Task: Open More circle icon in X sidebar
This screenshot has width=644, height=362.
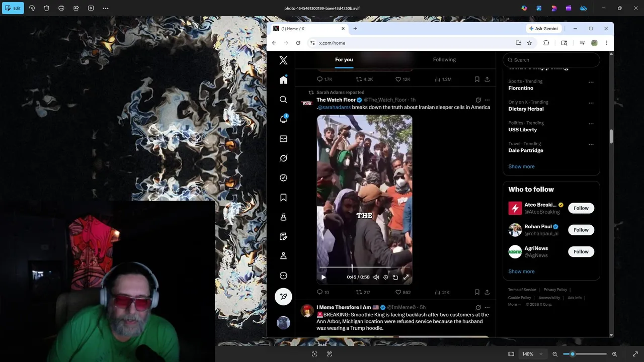Action: [x=283, y=276]
